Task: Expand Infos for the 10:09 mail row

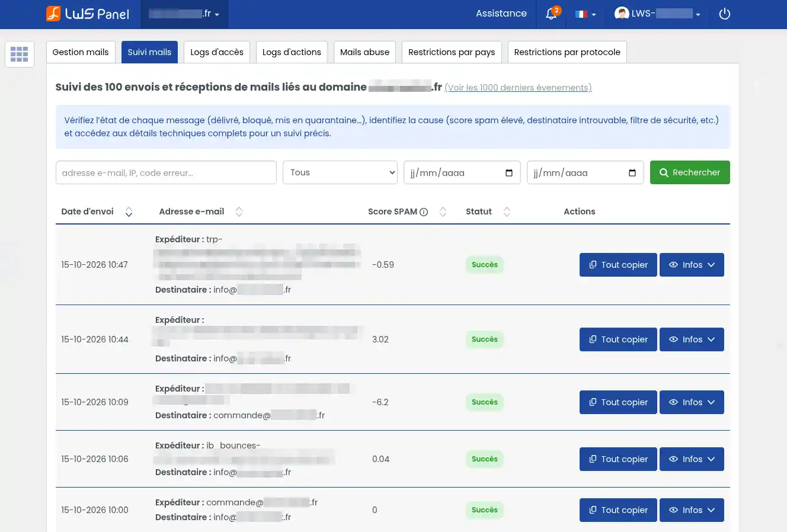Action: click(692, 402)
